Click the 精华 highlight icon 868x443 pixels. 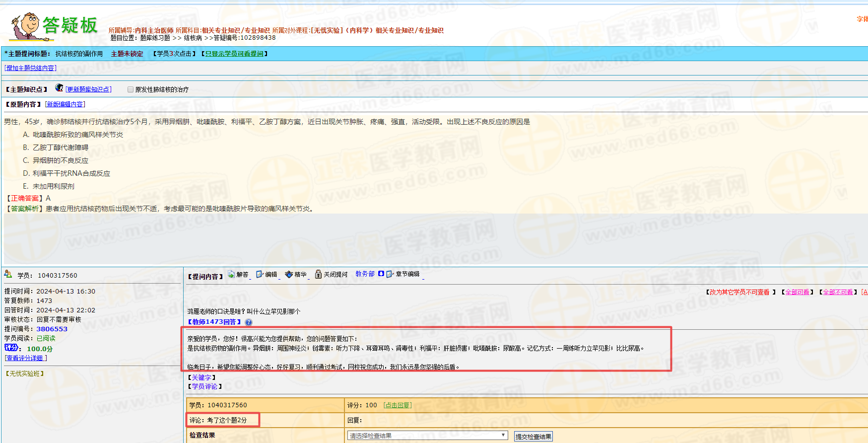tap(289, 274)
